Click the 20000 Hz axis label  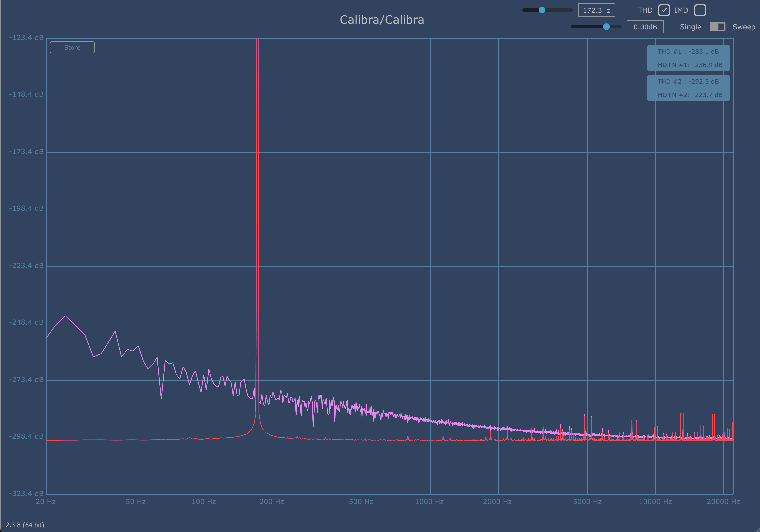tap(723, 502)
